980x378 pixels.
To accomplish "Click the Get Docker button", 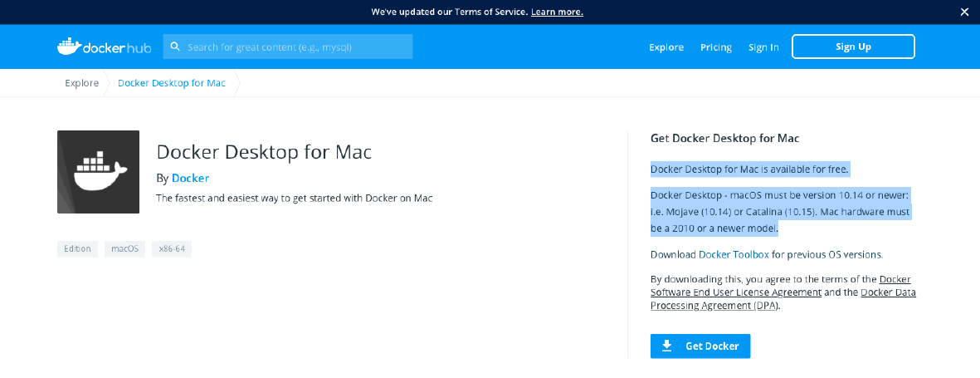I will point(700,346).
